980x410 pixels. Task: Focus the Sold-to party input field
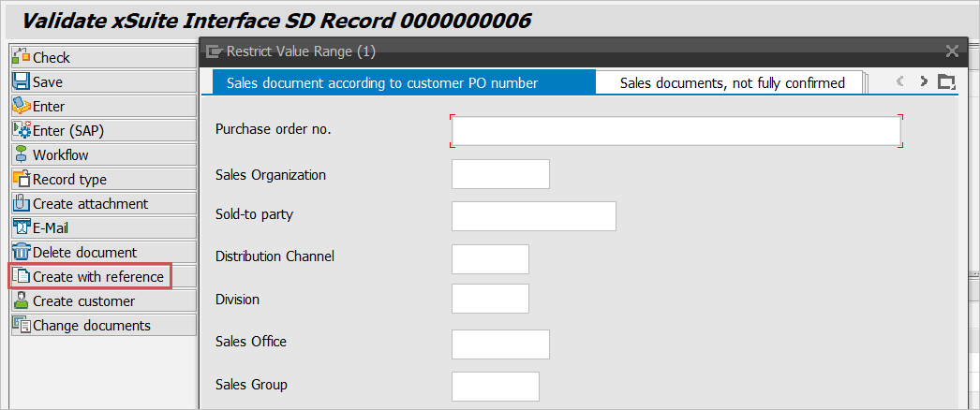coord(533,216)
